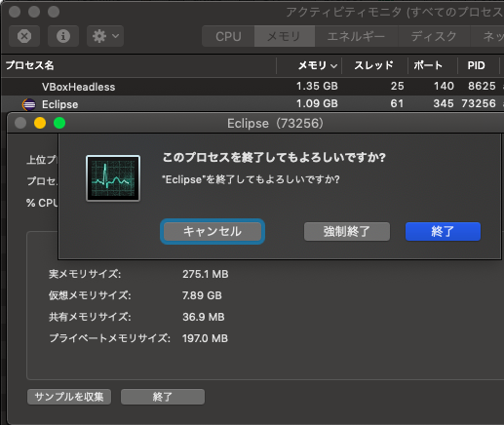Click the Activity Monitor icon in dialog
The height and width of the screenshot is (425, 504).
point(113,178)
